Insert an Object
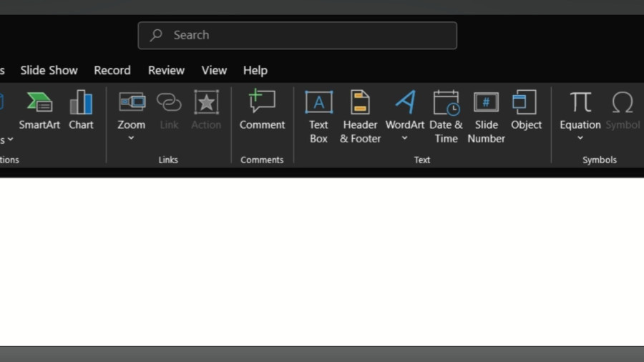The width and height of the screenshot is (644, 362). [526, 110]
